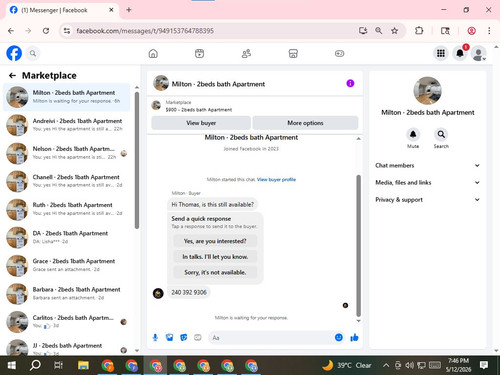Search in conversation using the magnifier icon

[x=441, y=134]
